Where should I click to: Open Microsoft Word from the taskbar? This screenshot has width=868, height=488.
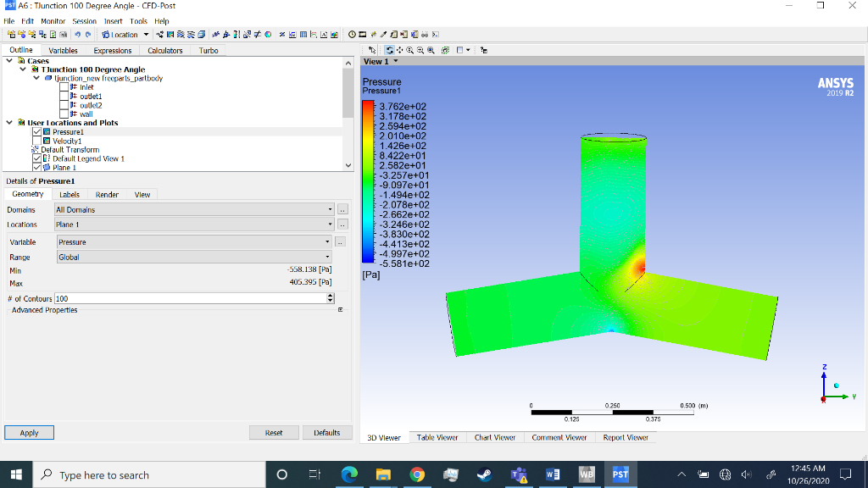pos(553,474)
